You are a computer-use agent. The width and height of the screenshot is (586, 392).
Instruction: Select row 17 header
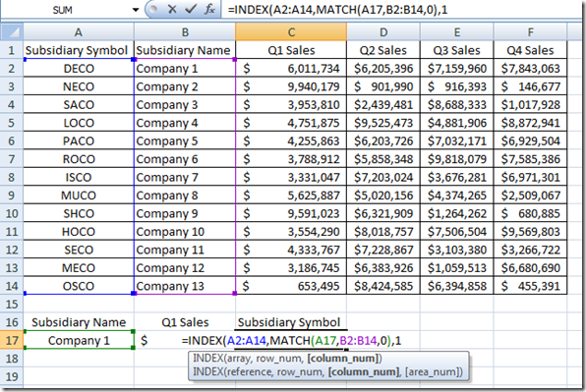point(11,341)
